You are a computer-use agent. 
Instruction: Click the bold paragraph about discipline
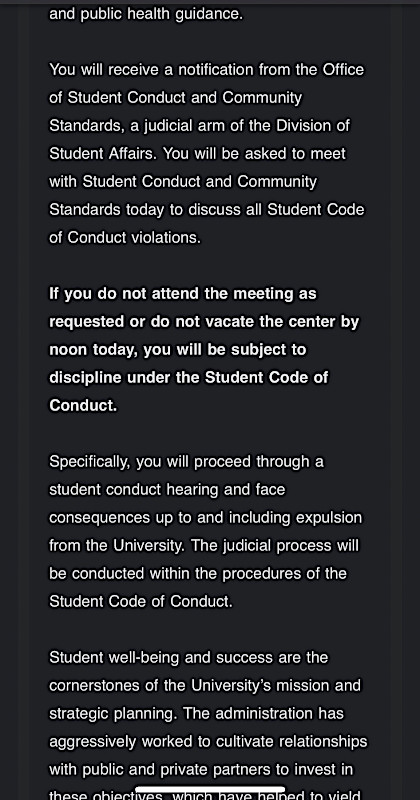point(204,349)
